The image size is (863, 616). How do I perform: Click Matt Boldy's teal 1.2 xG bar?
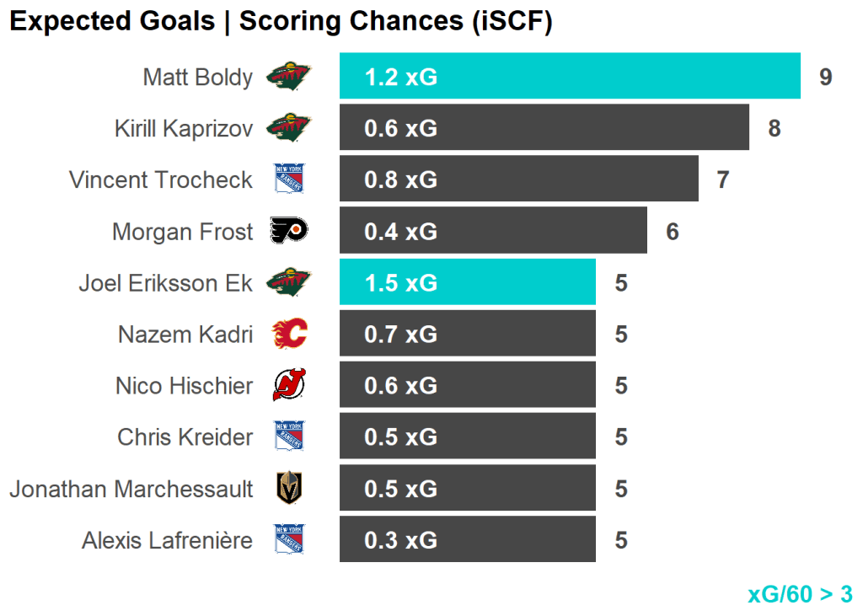pyautogui.click(x=569, y=77)
